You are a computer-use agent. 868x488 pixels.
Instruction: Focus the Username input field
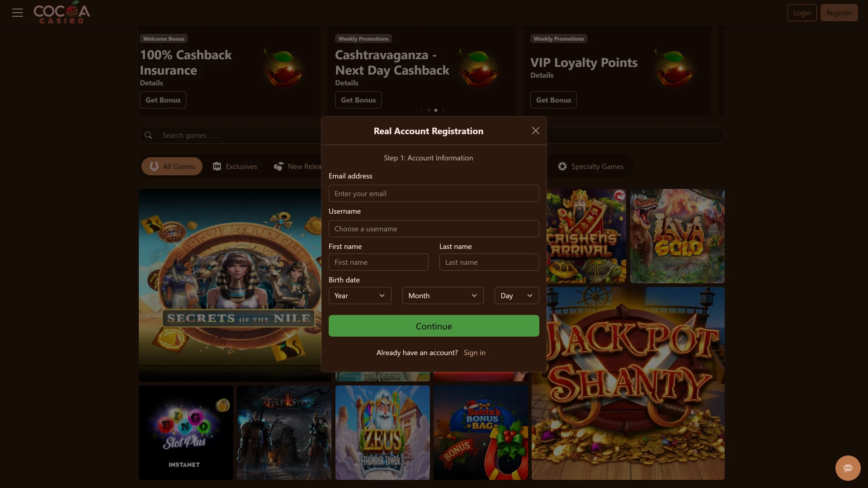434,229
